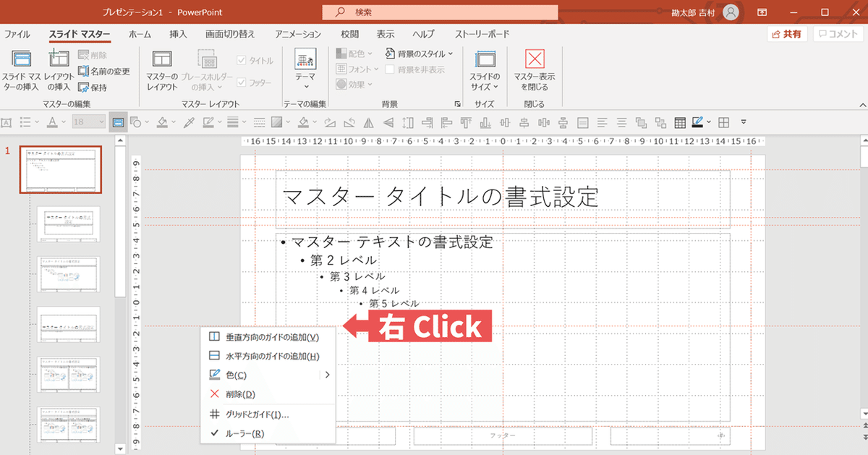
Task: Click the text box icon in quick toolbar
Action: point(7,122)
